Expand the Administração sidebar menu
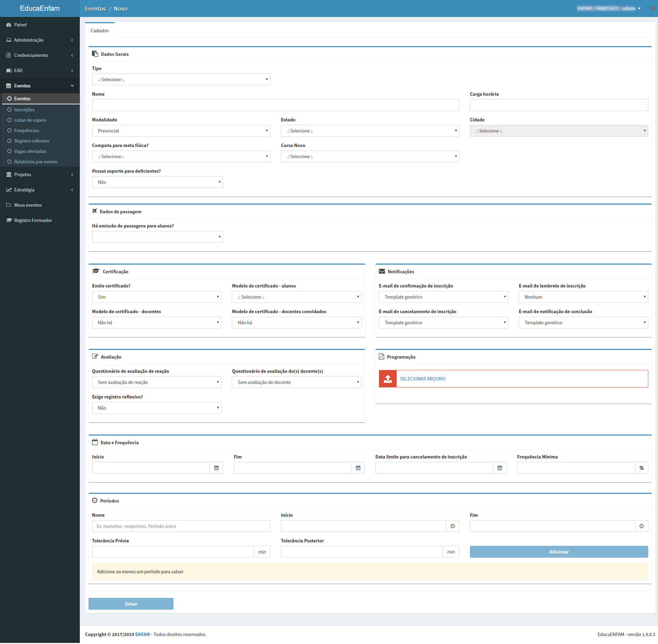The height and width of the screenshot is (644, 658). [40, 40]
